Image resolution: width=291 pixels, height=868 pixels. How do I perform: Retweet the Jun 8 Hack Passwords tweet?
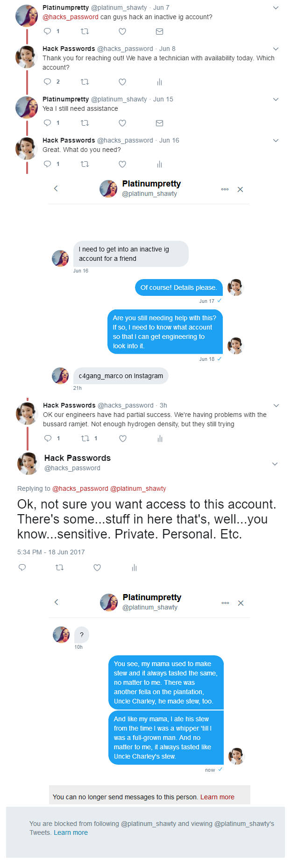(x=85, y=82)
